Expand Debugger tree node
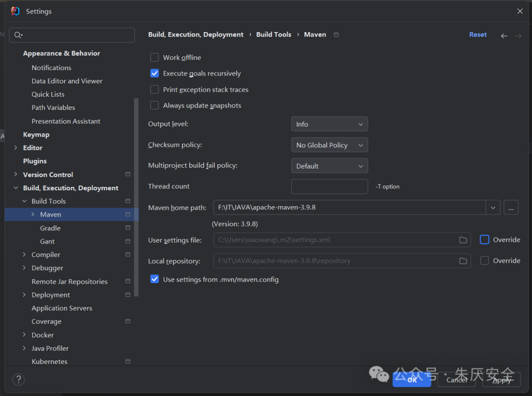The width and height of the screenshot is (532, 396). click(24, 268)
